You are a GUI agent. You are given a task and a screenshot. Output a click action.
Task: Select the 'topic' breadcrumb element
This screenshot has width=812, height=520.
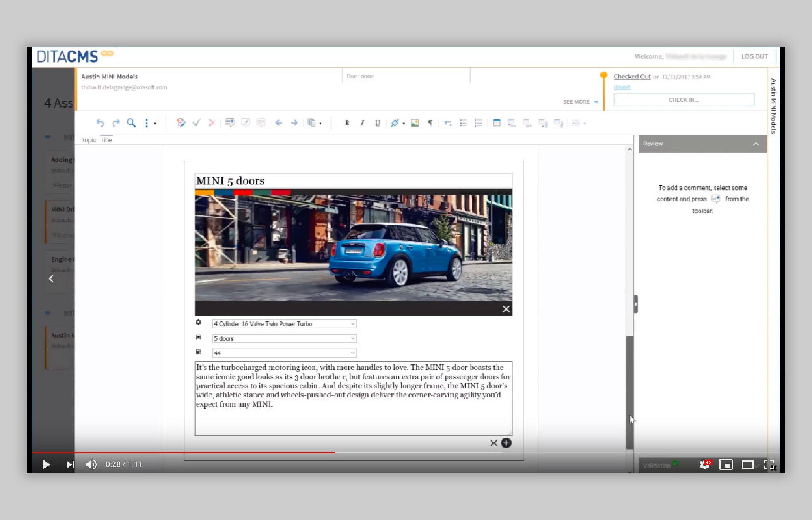click(x=89, y=140)
